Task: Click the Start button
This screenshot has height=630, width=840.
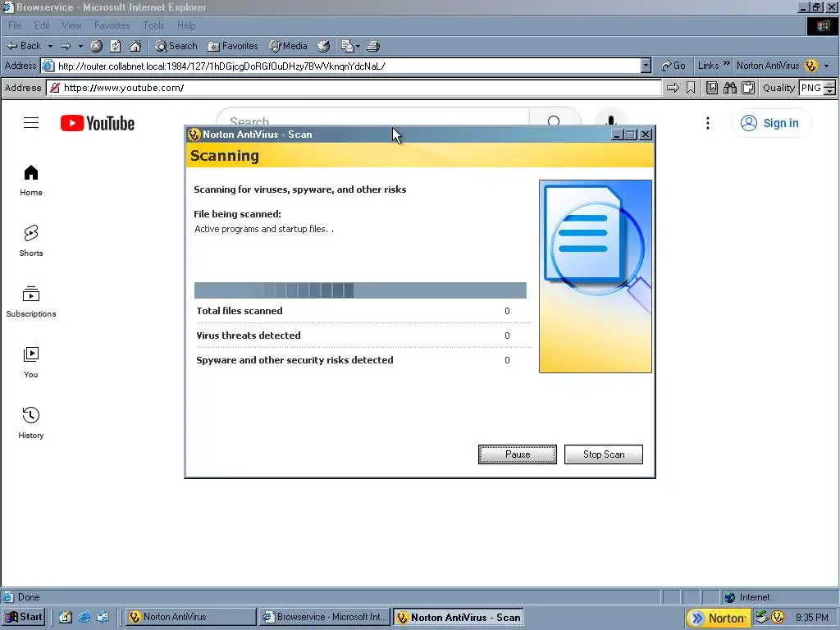Action: [23, 617]
